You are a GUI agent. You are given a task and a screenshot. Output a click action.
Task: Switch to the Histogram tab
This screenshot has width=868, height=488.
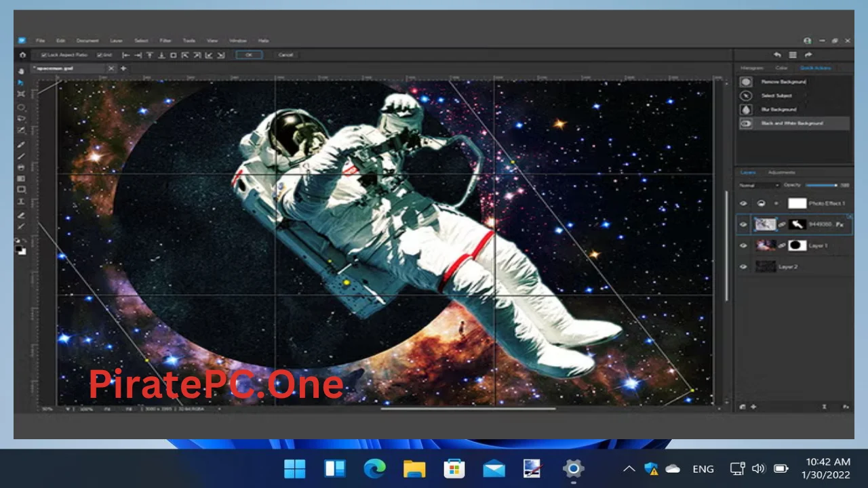(751, 68)
